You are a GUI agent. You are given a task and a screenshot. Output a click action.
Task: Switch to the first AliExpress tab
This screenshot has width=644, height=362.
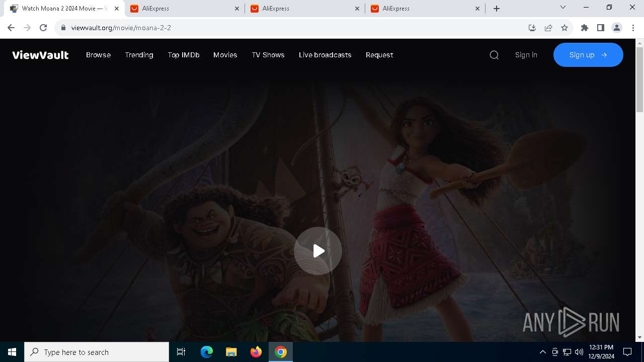pyautogui.click(x=185, y=9)
